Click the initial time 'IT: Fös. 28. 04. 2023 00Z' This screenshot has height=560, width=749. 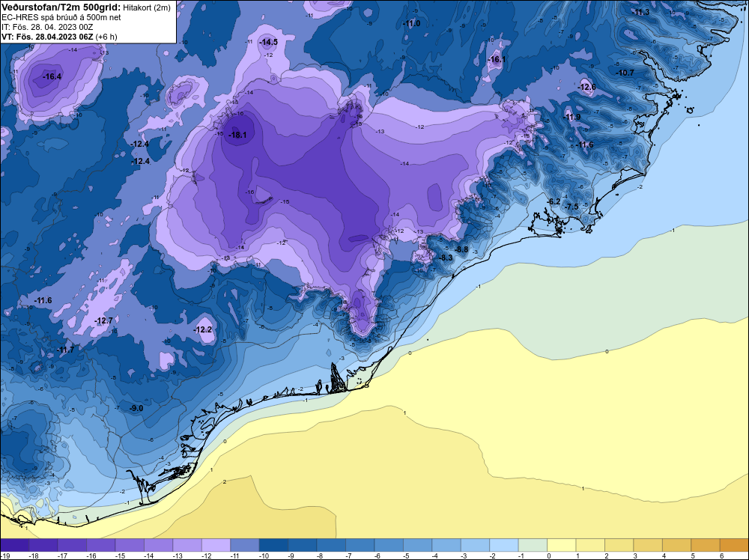47,27
